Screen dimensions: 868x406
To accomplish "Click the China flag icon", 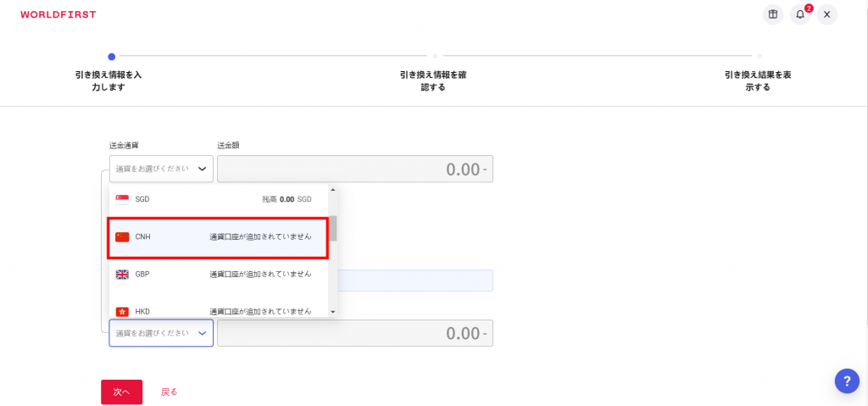I will click(122, 237).
